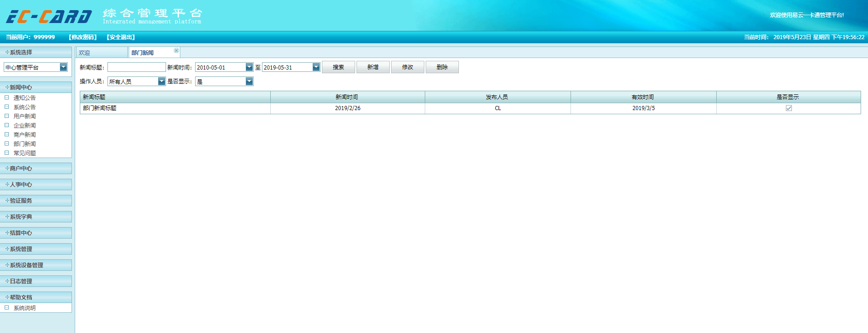
Task: Click the 2019/2/26 news date cell
Action: coord(347,108)
